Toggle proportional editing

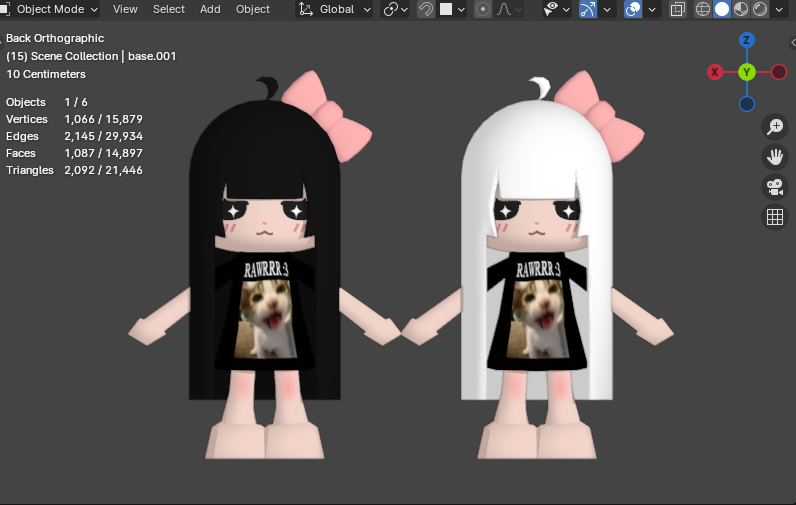[x=483, y=9]
